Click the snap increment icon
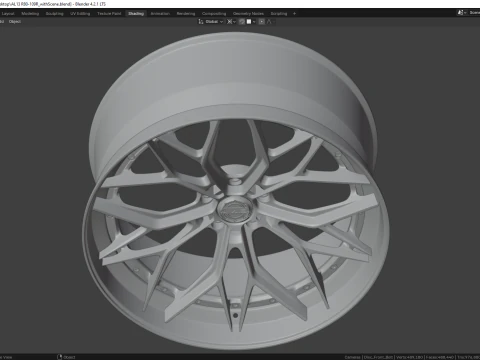 [x=249, y=22]
